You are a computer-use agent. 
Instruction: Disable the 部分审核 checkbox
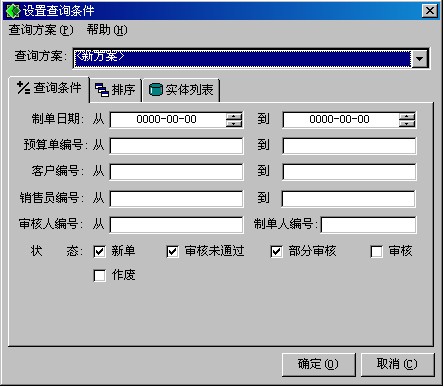[x=276, y=252]
